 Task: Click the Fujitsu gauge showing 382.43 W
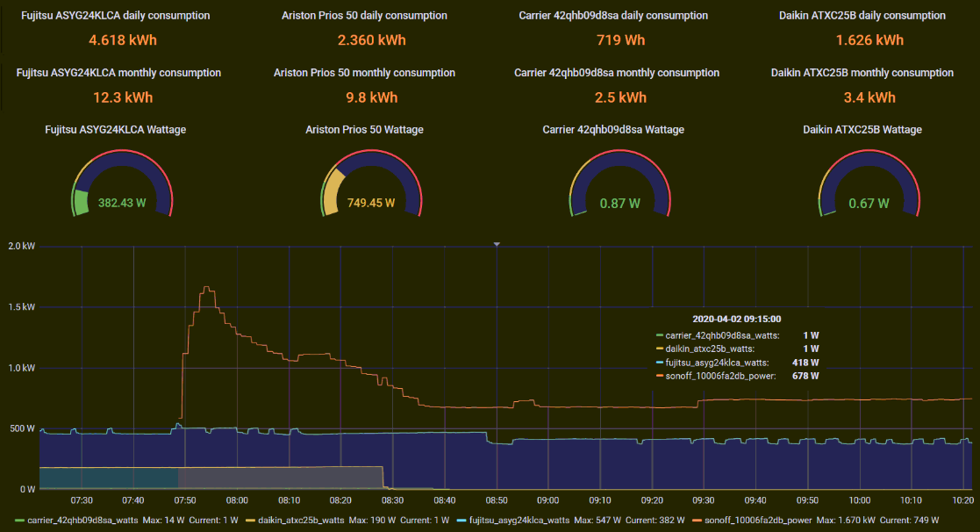(122, 183)
